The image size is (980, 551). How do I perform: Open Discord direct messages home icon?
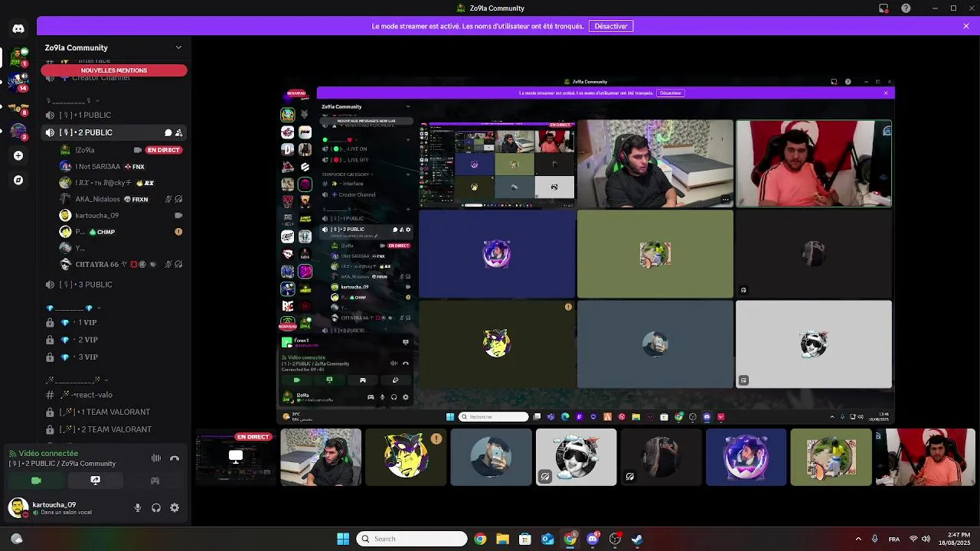(x=18, y=28)
